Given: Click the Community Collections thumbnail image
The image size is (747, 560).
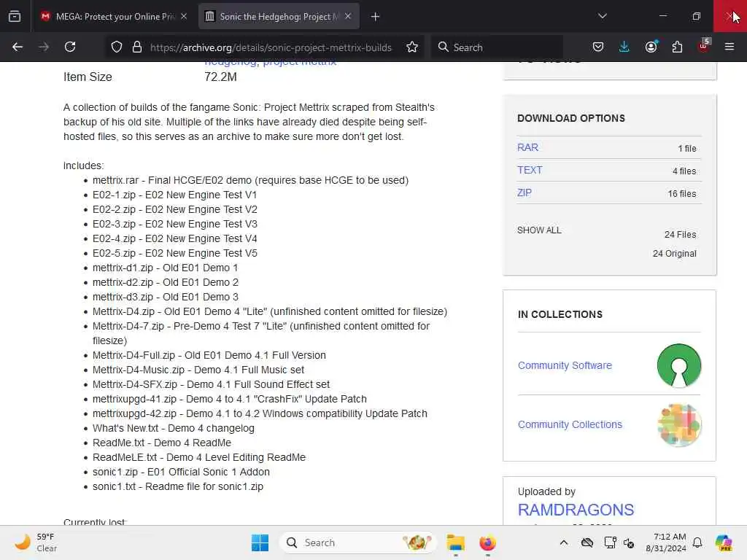Looking at the screenshot, I should tap(679, 424).
